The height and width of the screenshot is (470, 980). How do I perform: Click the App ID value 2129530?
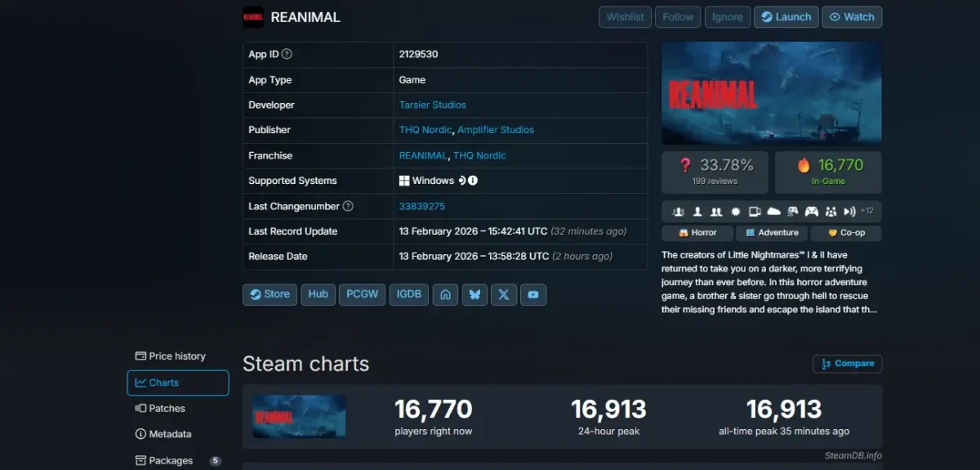point(419,55)
